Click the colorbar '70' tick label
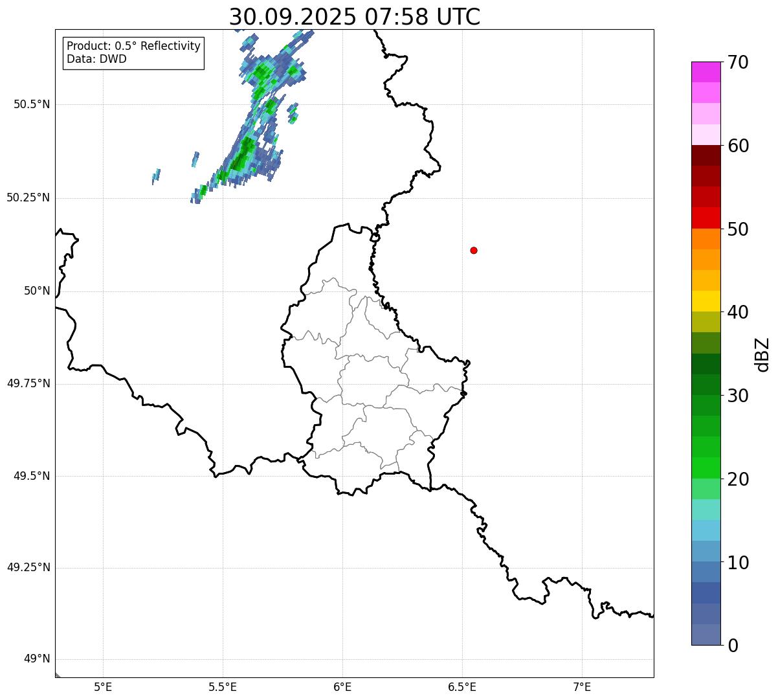The height and width of the screenshot is (700, 778). [x=738, y=62]
